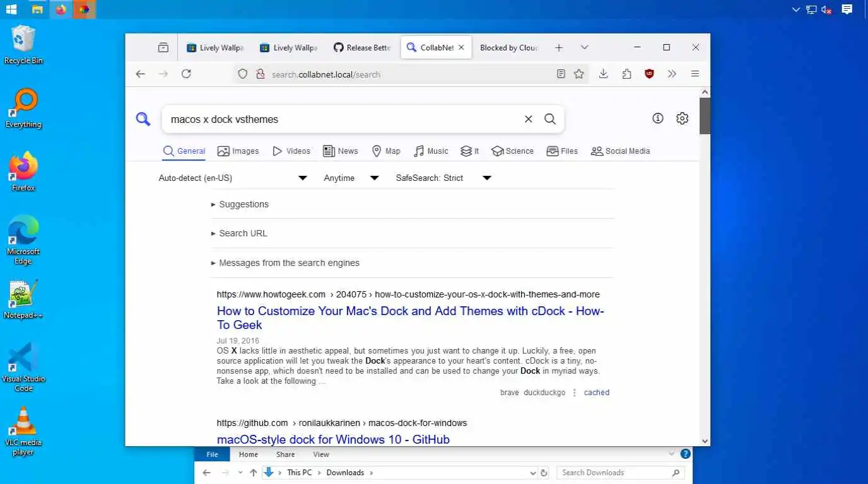Open the Firefox extensions puzzle icon
Screen dimensions: 868x484
point(626,74)
